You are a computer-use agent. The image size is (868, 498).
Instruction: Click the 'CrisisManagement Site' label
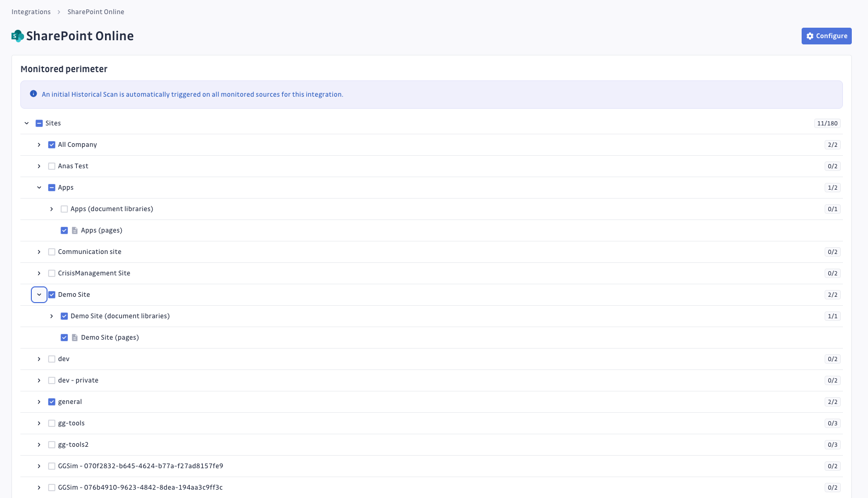coord(94,273)
